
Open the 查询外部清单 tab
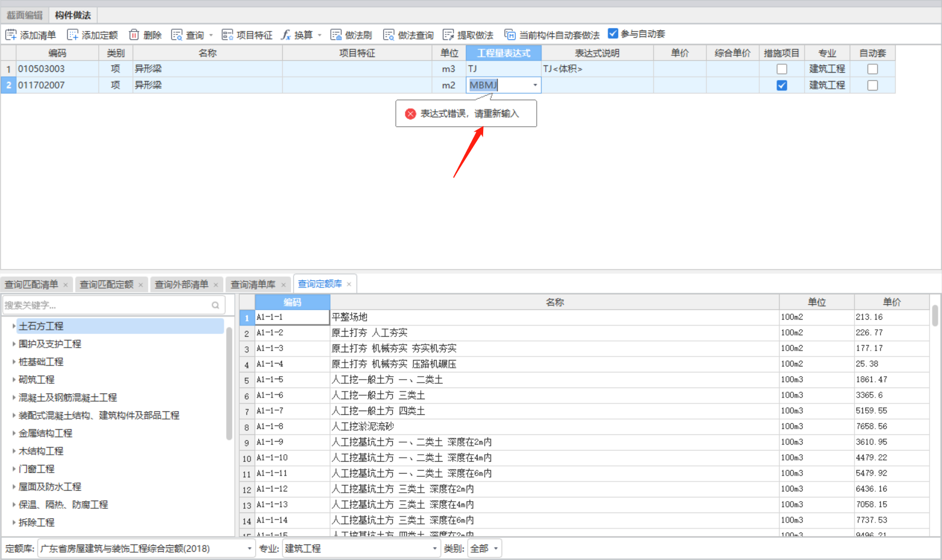tap(181, 285)
